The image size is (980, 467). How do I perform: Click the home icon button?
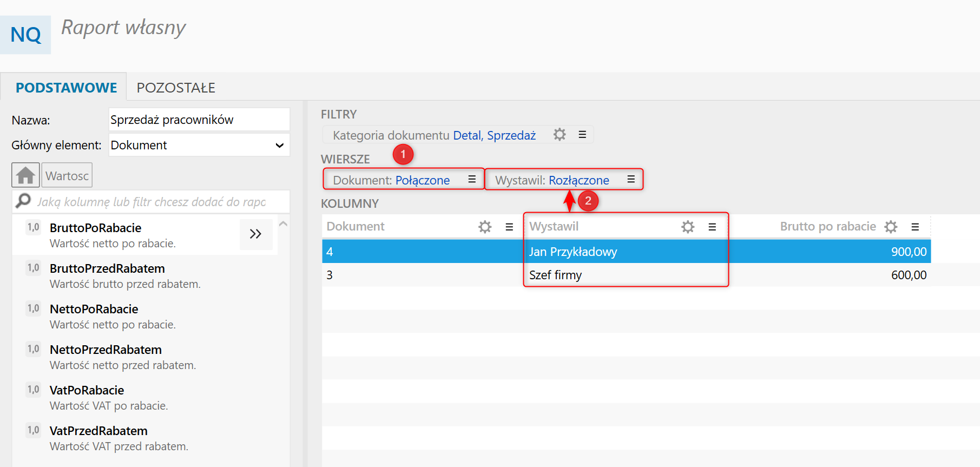(x=25, y=175)
